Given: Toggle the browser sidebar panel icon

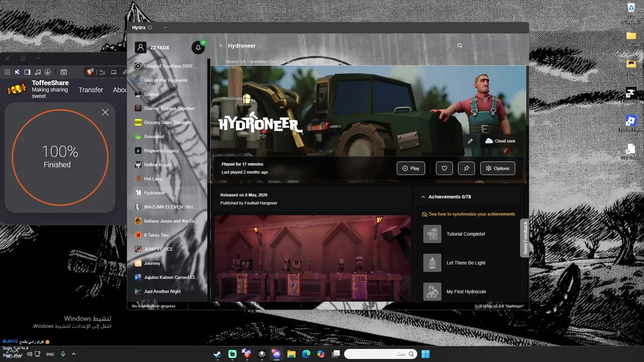Looking at the screenshot, I should pyautogui.click(x=27, y=72).
